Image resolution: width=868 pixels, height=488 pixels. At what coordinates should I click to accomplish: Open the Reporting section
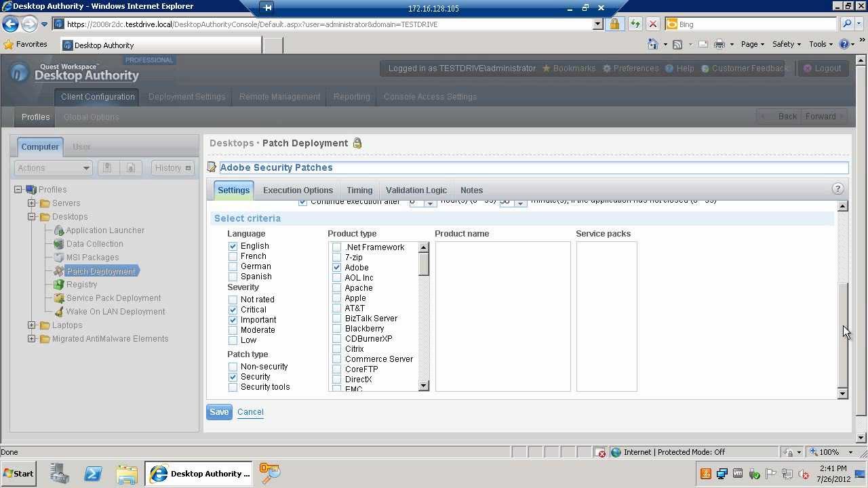pyautogui.click(x=351, y=97)
